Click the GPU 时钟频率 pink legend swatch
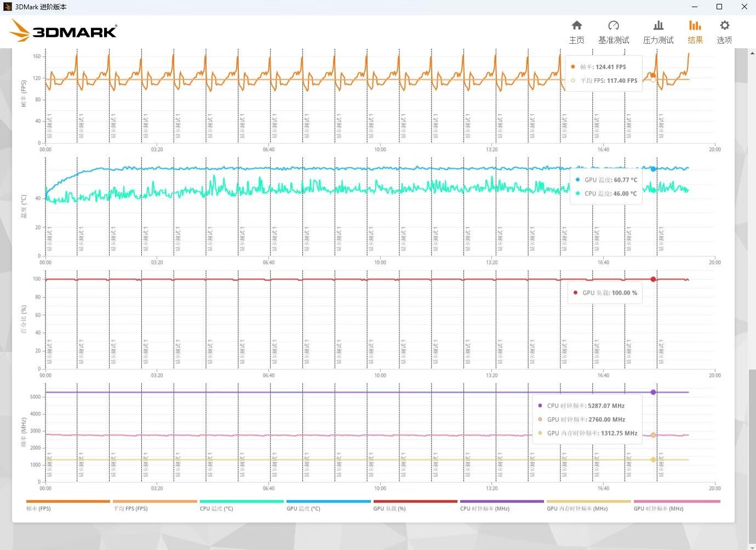Viewport: 756px width, 550px height. coord(677,501)
